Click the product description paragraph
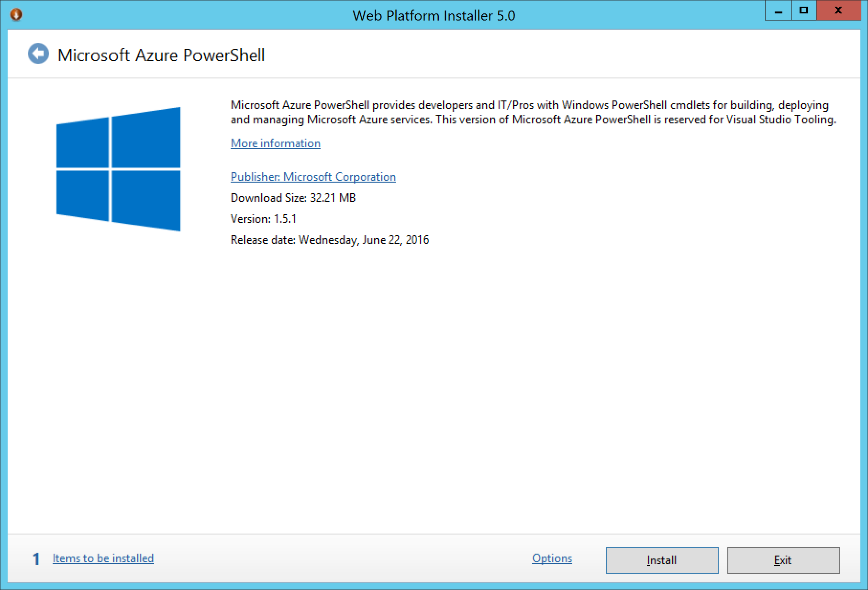The width and height of the screenshot is (868, 590). tap(533, 112)
